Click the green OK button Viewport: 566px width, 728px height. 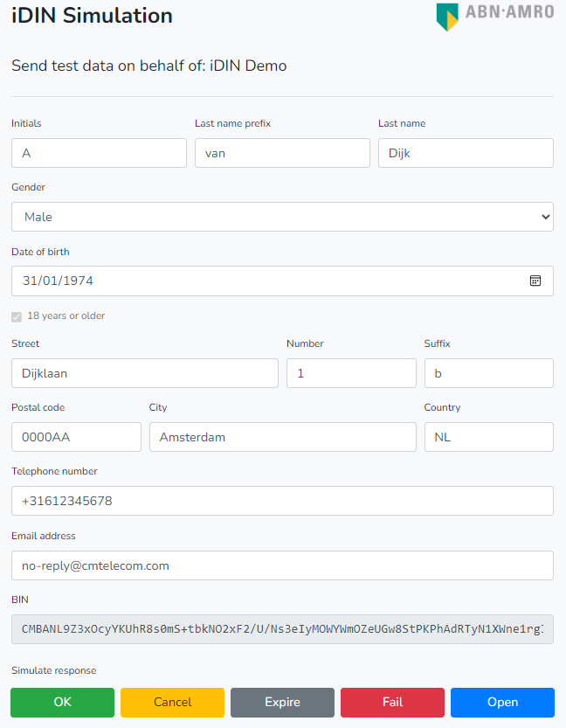(x=63, y=702)
